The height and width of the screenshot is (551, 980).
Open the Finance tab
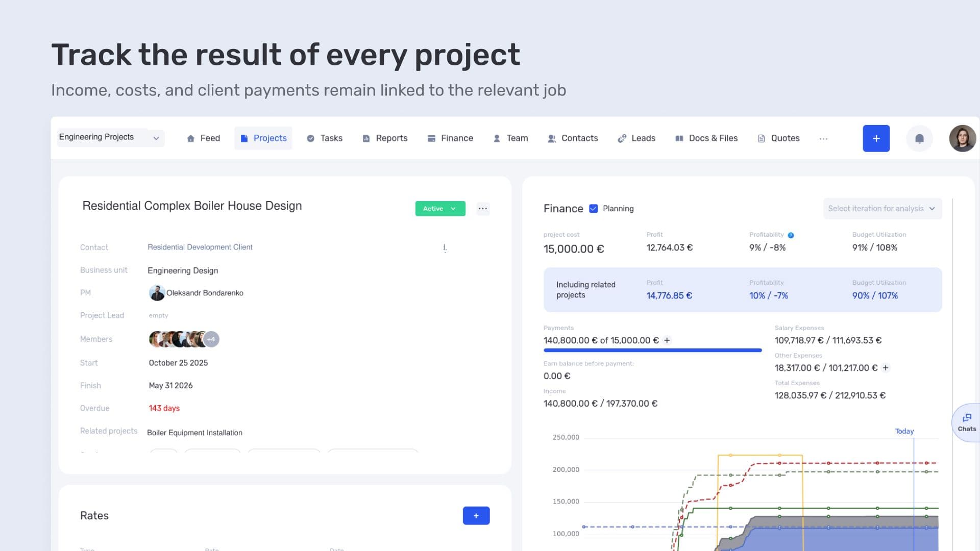450,138
